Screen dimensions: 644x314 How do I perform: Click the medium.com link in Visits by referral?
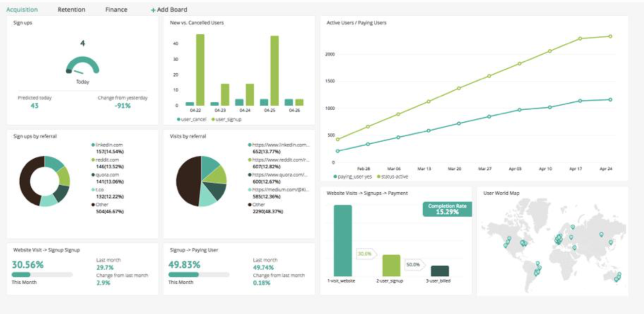[279, 190]
